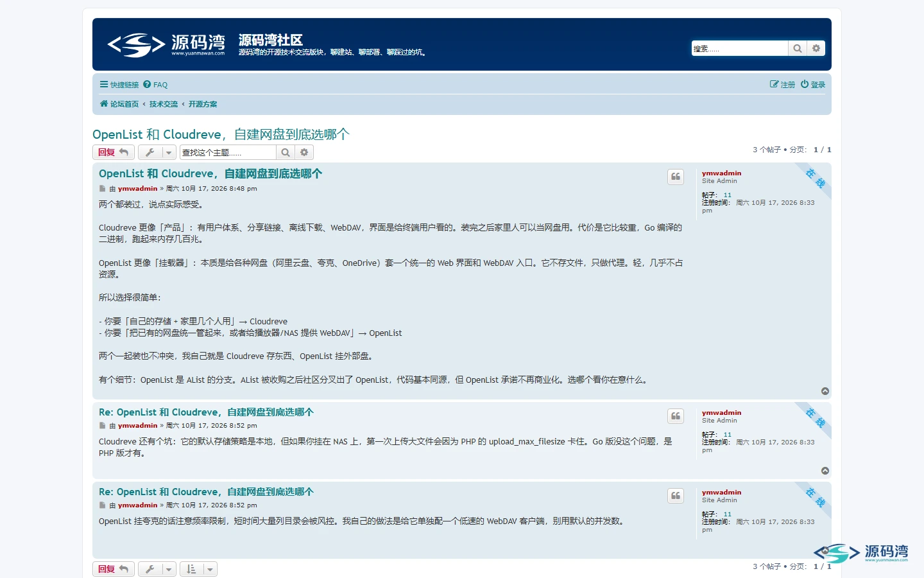Image resolution: width=924 pixels, height=578 pixels.
Task: Open the first post's title link
Action: pyautogui.click(x=210, y=173)
